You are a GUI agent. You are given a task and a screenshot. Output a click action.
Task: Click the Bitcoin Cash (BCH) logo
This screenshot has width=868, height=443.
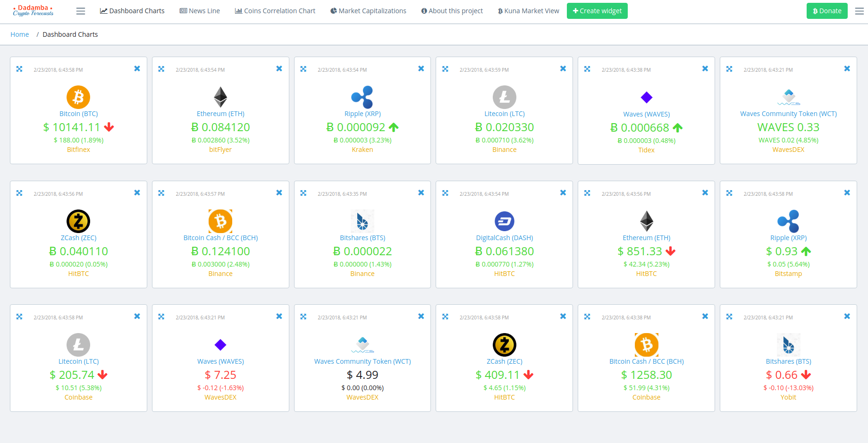click(x=220, y=221)
